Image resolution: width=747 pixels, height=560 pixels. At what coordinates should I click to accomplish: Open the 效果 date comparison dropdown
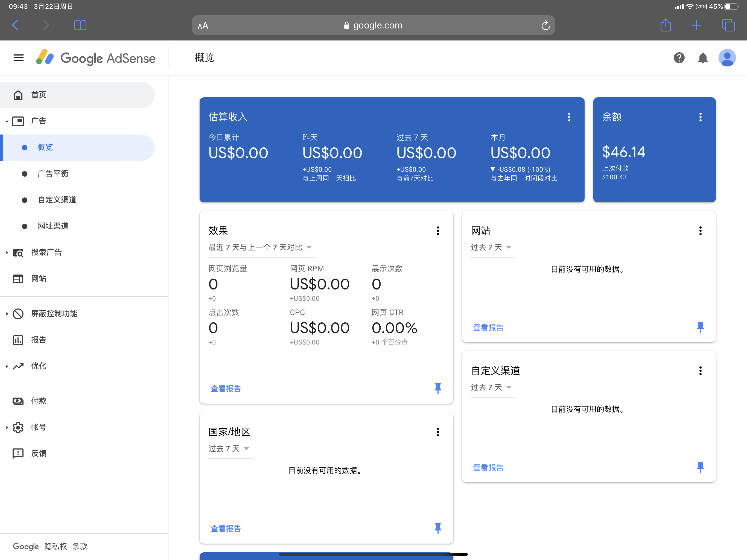click(260, 247)
